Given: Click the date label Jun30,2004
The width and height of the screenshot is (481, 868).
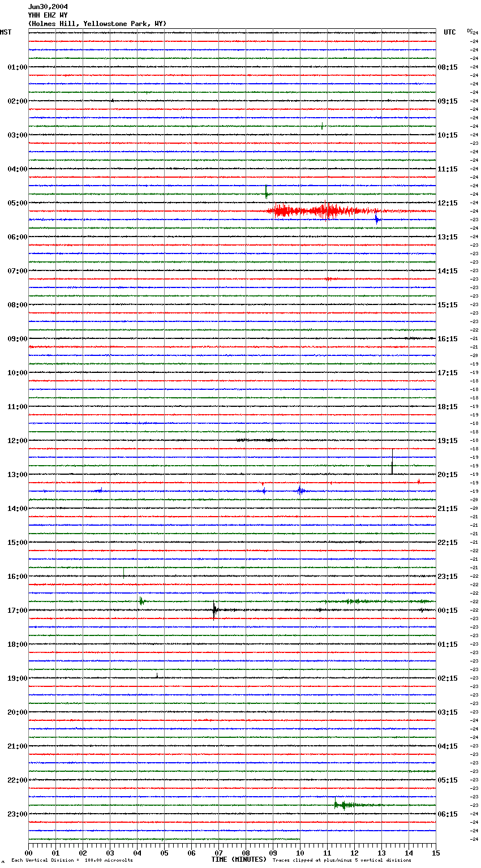Looking at the screenshot, I should [48, 7].
